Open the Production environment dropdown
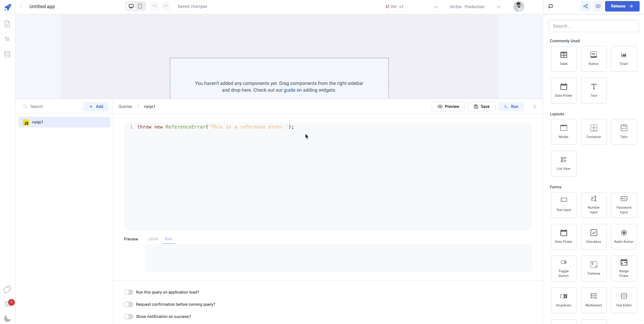The width and height of the screenshot is (644, 324). (499, 6)
